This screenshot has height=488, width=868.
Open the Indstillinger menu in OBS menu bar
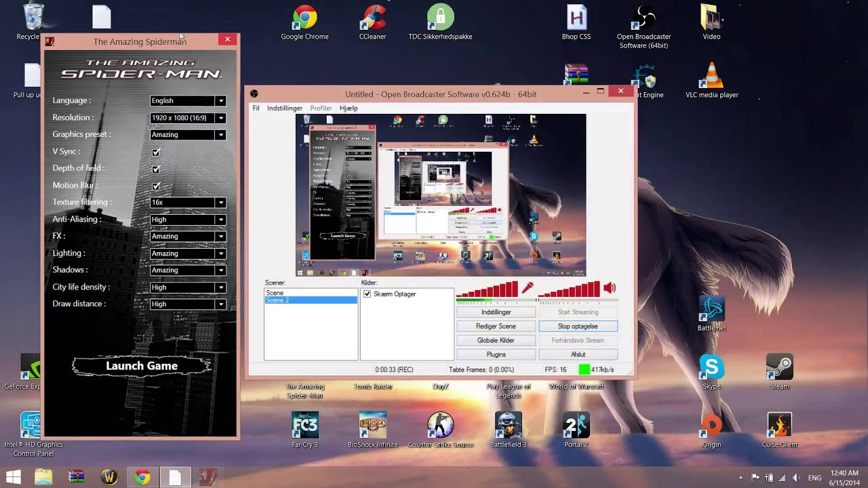(285, 108)
